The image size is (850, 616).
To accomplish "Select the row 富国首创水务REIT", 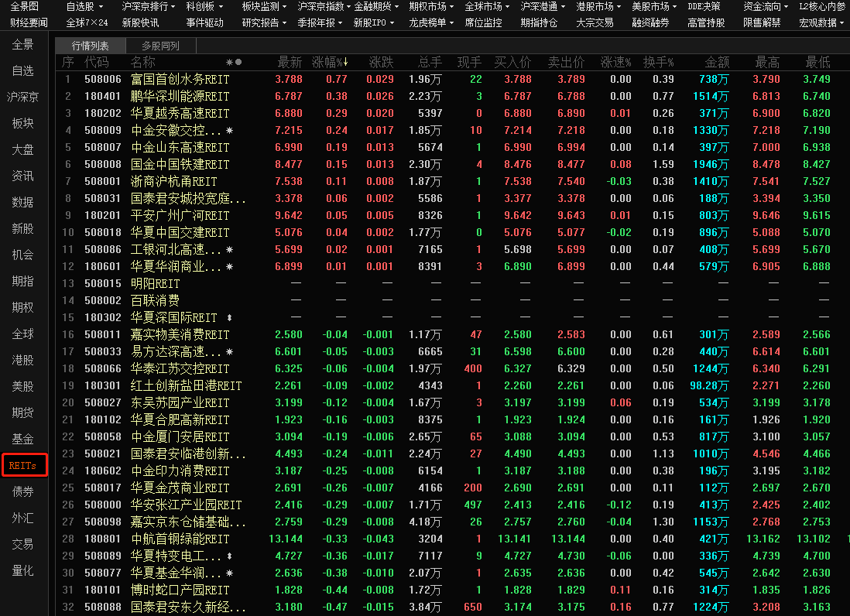I will tap(453, 80).
